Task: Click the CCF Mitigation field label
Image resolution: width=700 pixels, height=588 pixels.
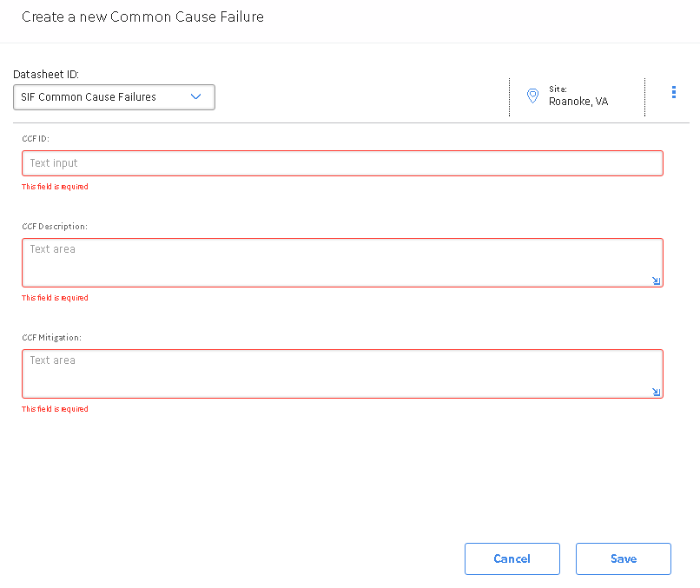Action: tap(52, 338)
